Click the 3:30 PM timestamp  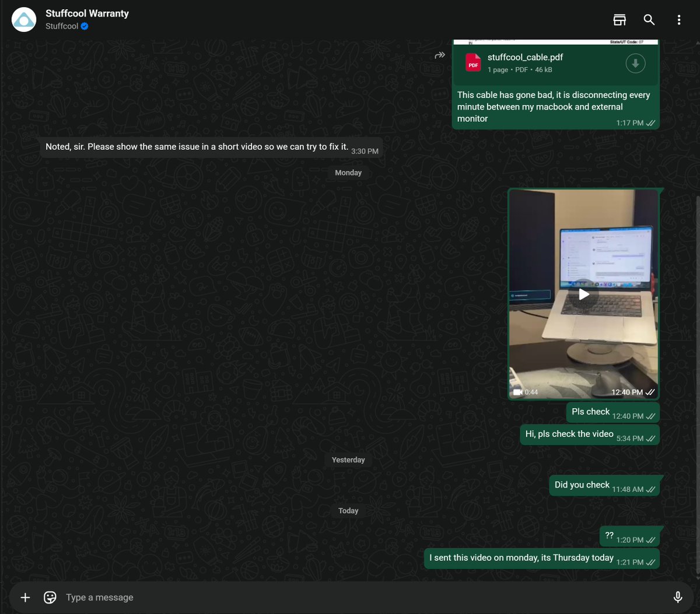pyautogui.click(x=365, y=151)
